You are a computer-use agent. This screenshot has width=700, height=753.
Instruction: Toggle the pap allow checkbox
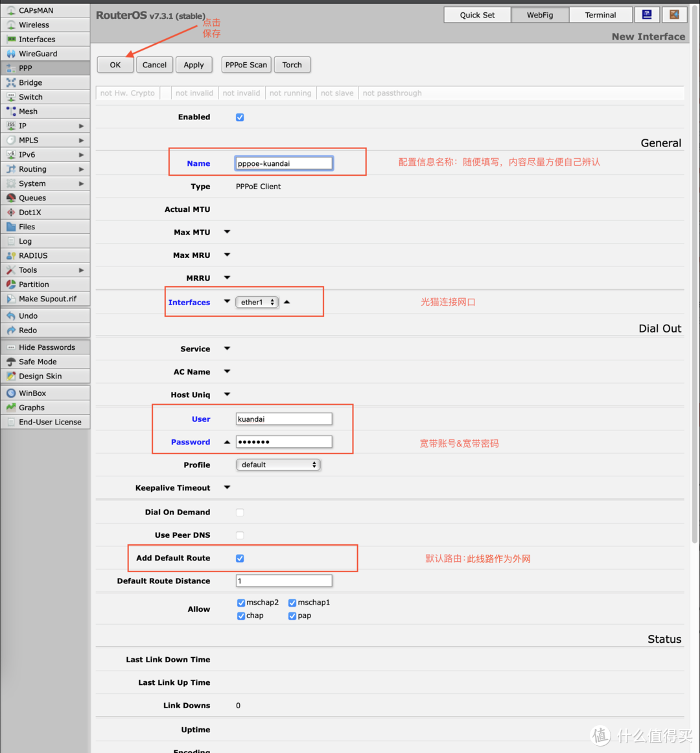pyautogui.click(x=292, y=616)
